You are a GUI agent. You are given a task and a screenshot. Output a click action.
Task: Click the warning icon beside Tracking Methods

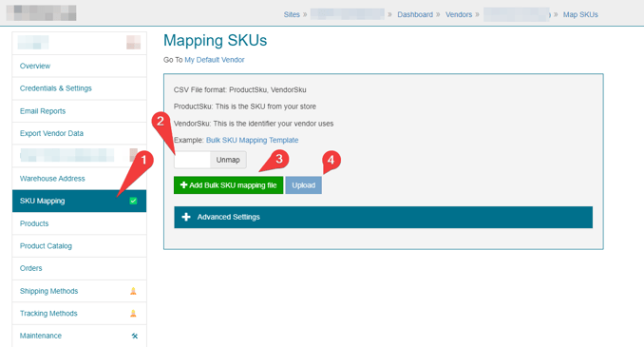[x=133, y=314]
